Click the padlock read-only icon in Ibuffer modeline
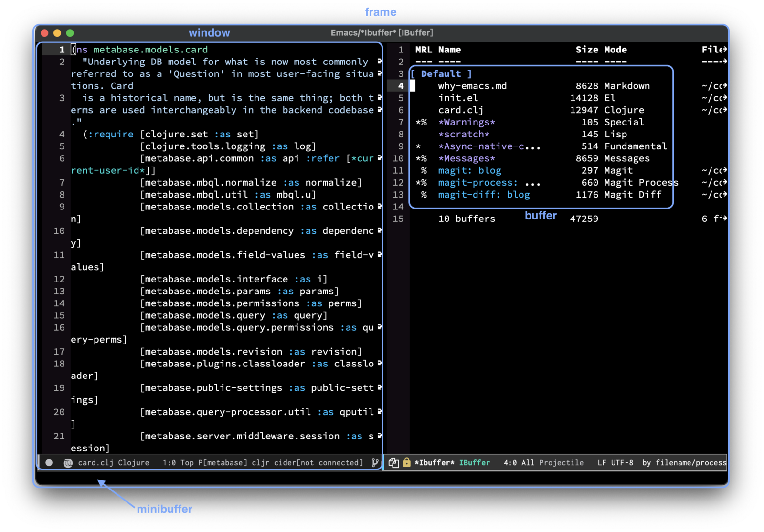The height and width of the screenshot is (532, 764). 406,462
